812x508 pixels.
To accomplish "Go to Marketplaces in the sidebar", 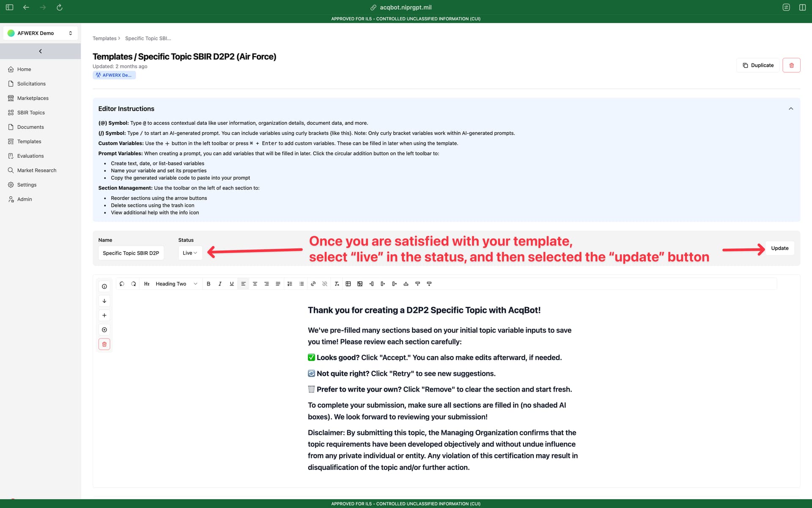I will [33, 98].
